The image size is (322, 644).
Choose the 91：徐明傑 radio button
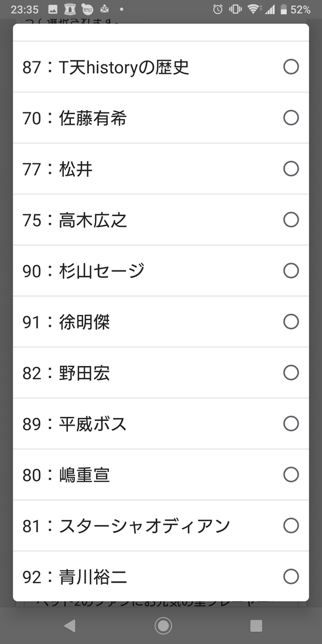[291, 321]
